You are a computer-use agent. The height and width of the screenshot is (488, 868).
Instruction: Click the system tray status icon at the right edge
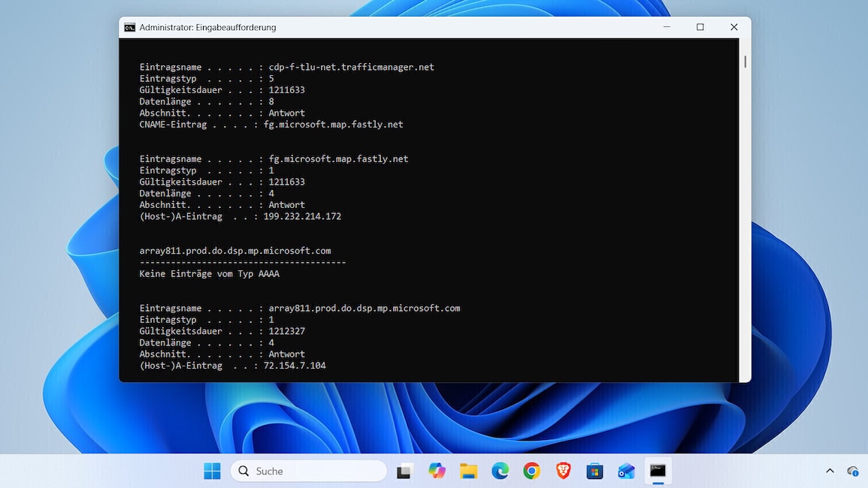[x=852, y=471]
